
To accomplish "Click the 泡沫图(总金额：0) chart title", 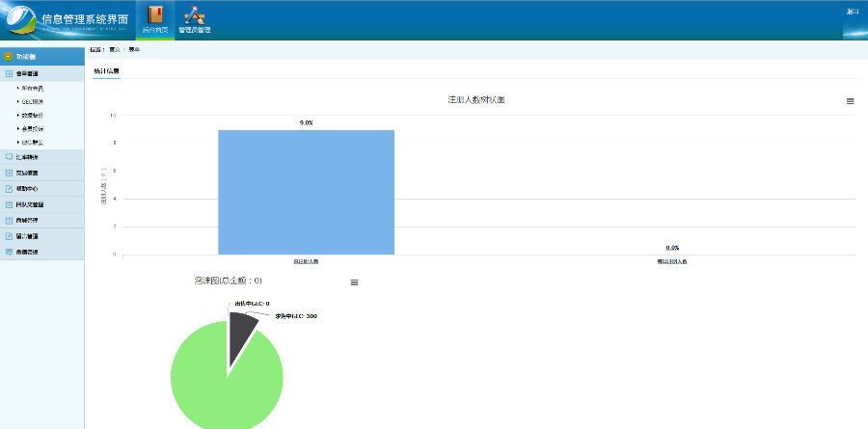I will (x=228, y=281).
